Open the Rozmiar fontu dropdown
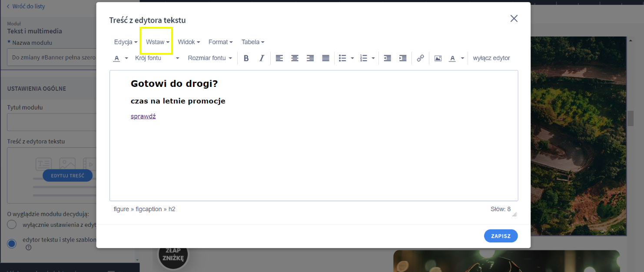 coord(210,58)
